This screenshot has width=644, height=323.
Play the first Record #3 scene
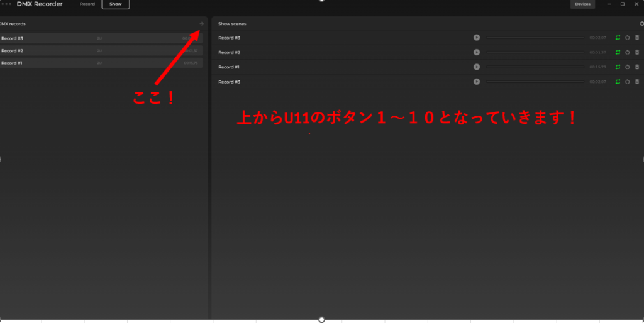[477, 38]
